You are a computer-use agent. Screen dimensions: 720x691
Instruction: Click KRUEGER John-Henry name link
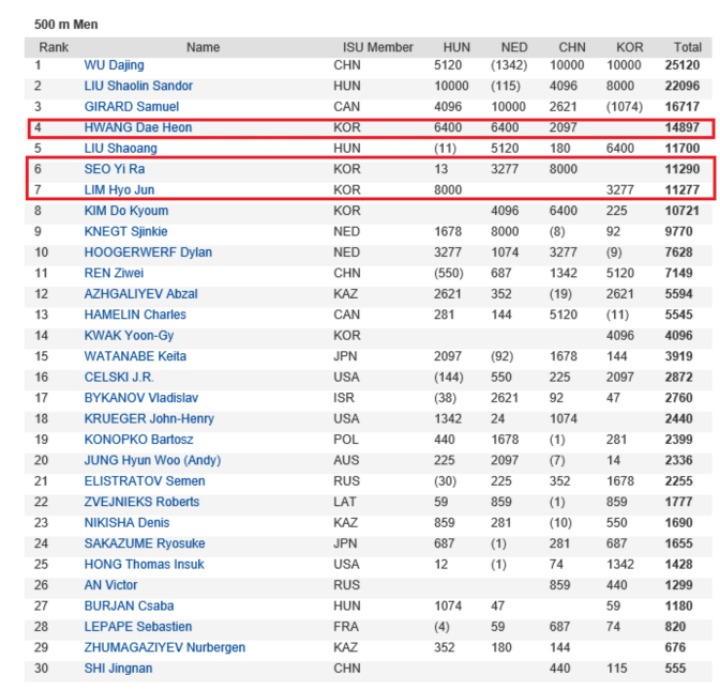click(149, 419)
